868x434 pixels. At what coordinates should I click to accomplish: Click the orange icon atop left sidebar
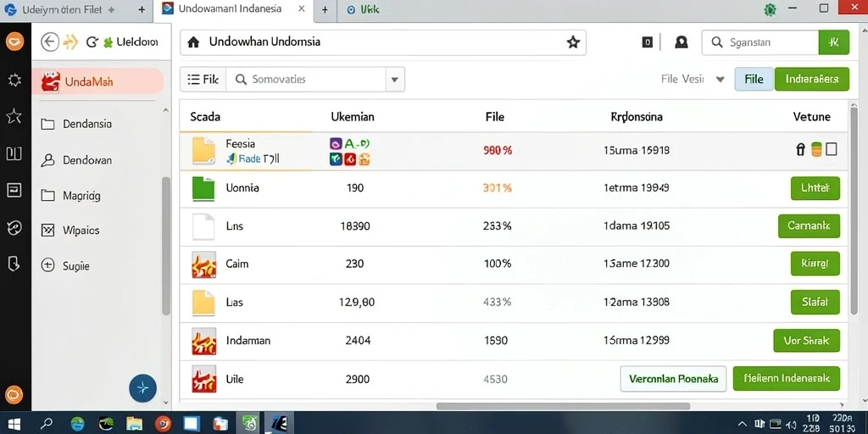(14, 41)
